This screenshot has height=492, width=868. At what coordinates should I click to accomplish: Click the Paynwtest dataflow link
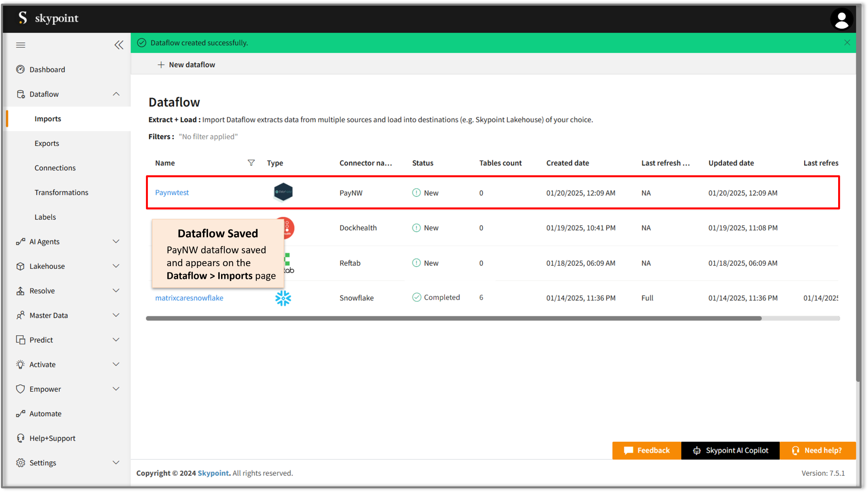pyautogui.click(x=173, y=192)
